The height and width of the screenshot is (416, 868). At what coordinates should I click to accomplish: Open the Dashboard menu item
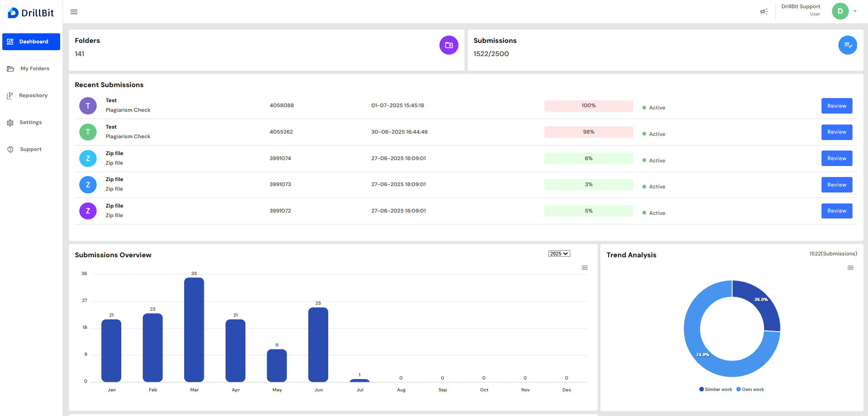coord(31,42)
